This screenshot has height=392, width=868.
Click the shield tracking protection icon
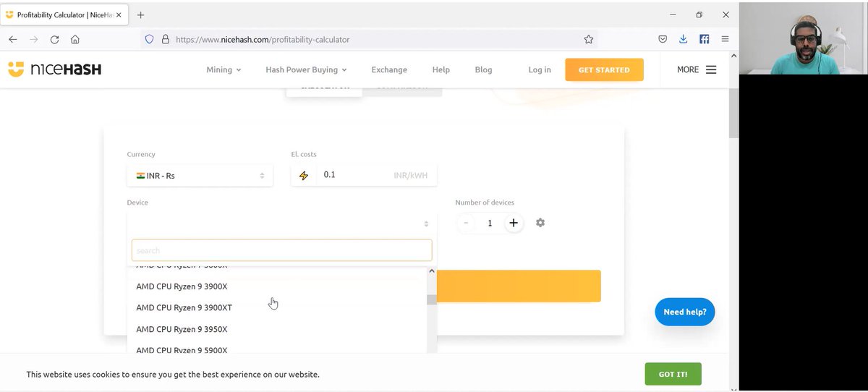point(150,39)
